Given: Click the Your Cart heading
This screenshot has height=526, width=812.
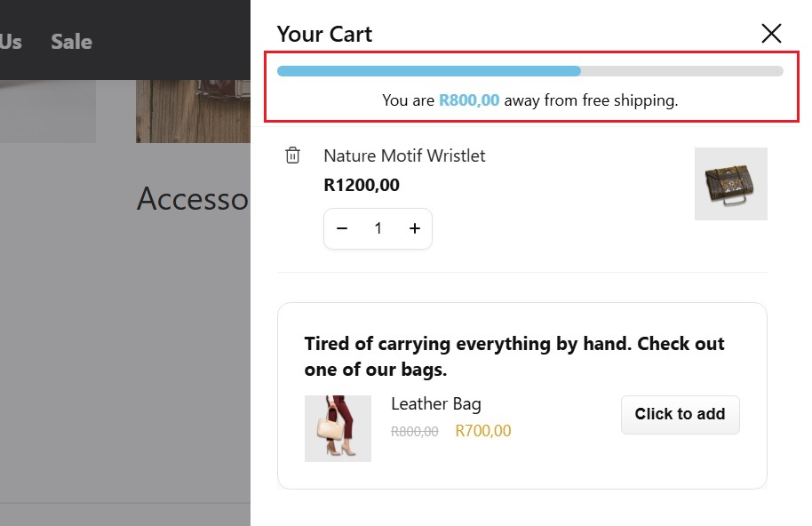Looking at the screenshot, I should pos(324,35).
